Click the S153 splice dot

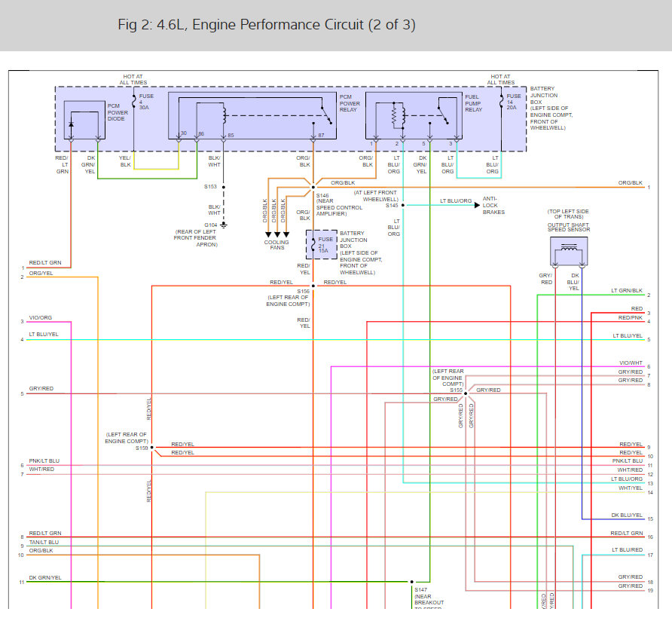224,187
